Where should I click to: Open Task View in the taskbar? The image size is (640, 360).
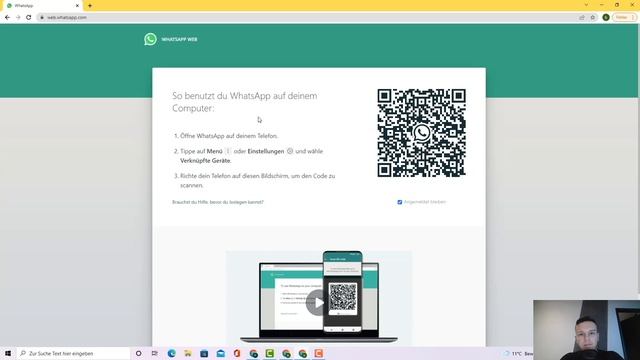(x=155, y=353)
